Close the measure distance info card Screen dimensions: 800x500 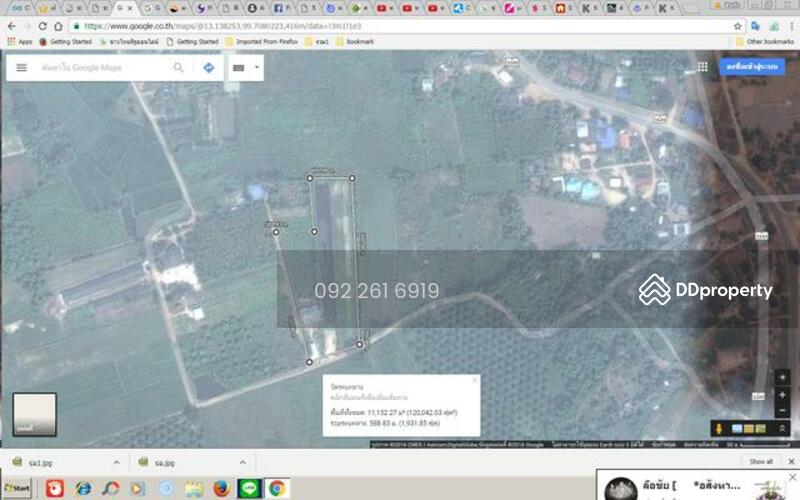(474, 380)
